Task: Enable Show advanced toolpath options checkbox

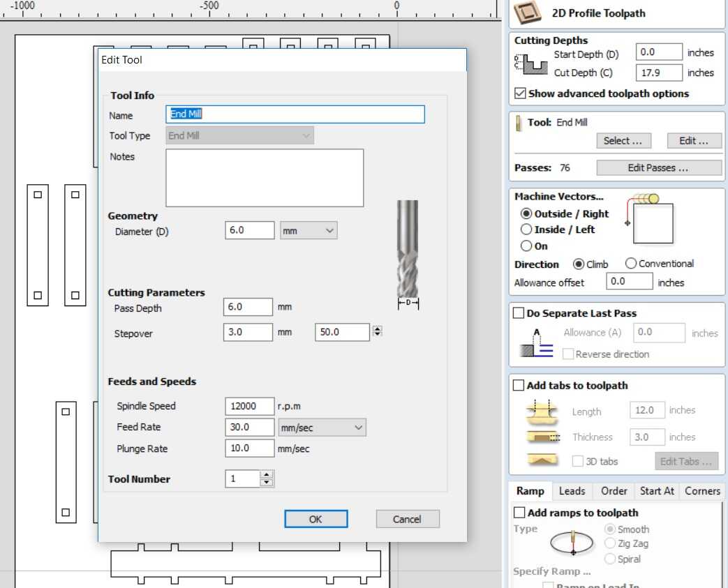Action: click(x=520, y=93)
